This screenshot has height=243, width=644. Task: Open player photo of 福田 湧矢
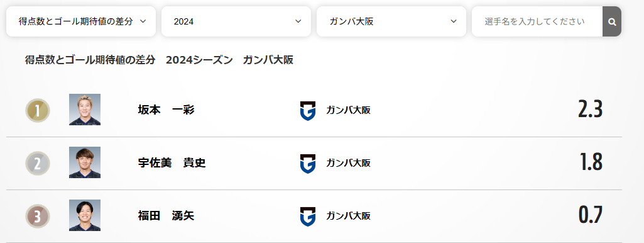[85, 215]
